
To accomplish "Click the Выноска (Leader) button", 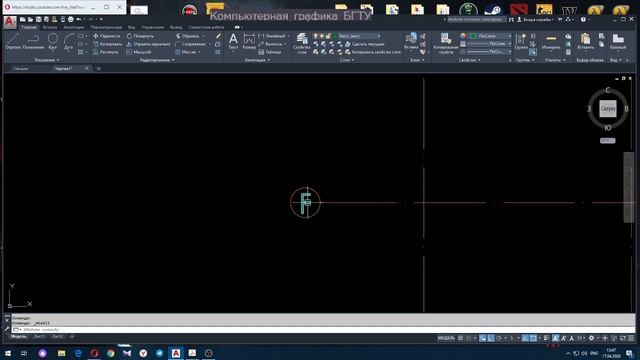I will coord(270,44).
